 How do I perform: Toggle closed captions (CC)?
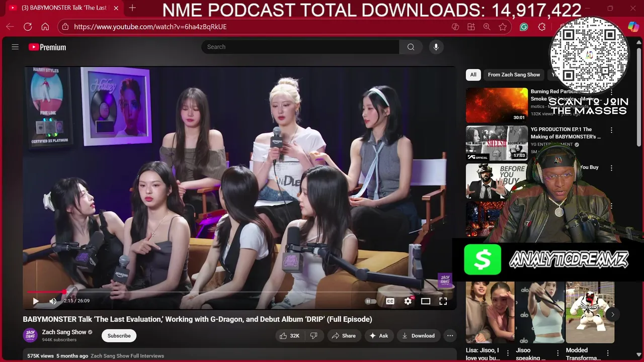pyautogui.click(x=390, y=301)
